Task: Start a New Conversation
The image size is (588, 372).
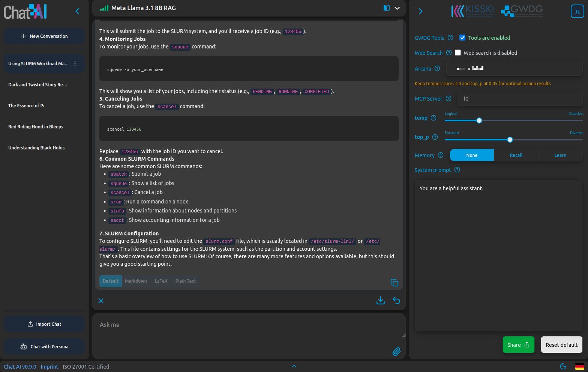Action: pyautogui.click(x=44, y=36)
